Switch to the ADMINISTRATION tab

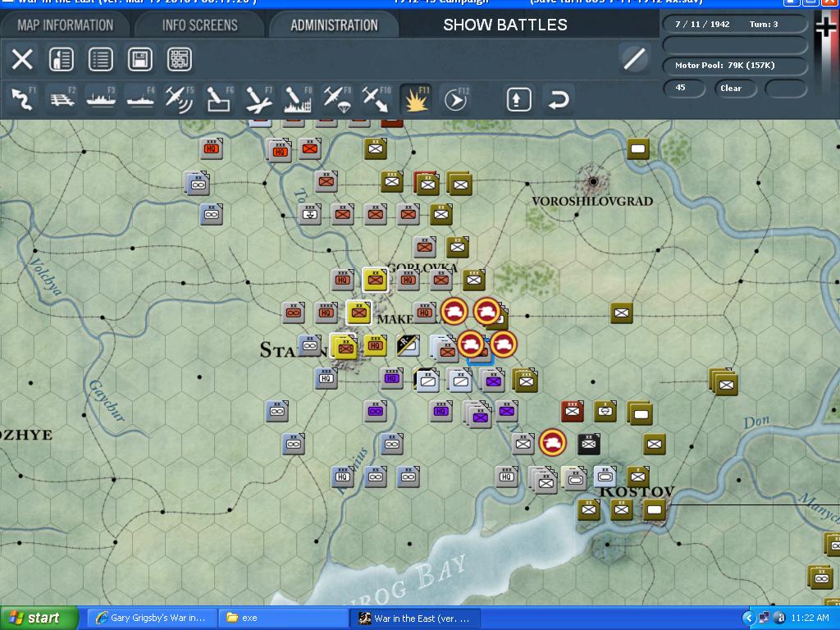(x=334, y=25)
